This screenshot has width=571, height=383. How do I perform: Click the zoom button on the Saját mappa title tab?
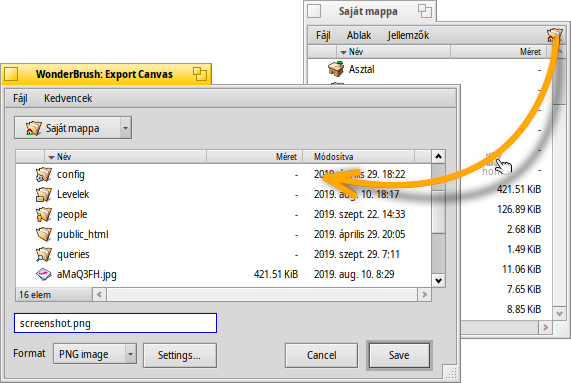coord(425,11)
